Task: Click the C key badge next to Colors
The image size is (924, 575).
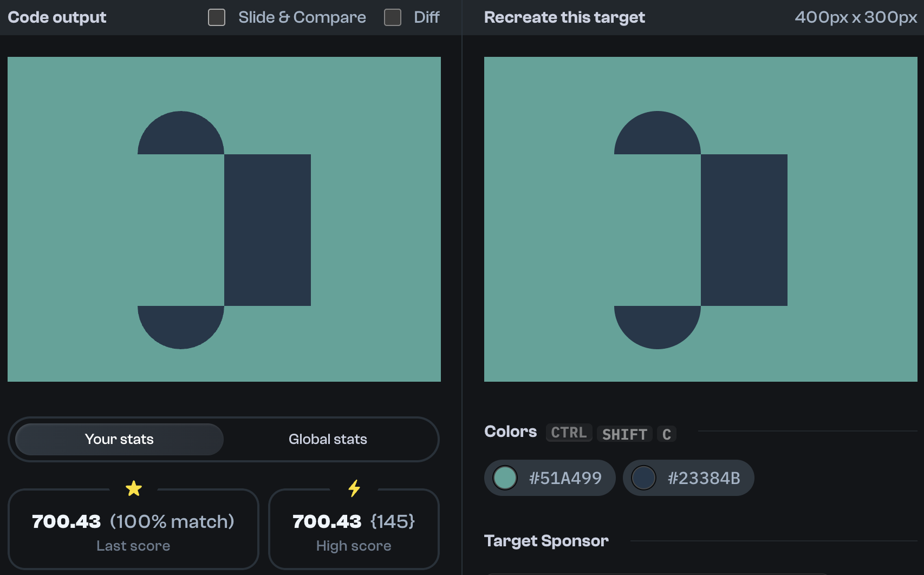Action: pos(667,434)
